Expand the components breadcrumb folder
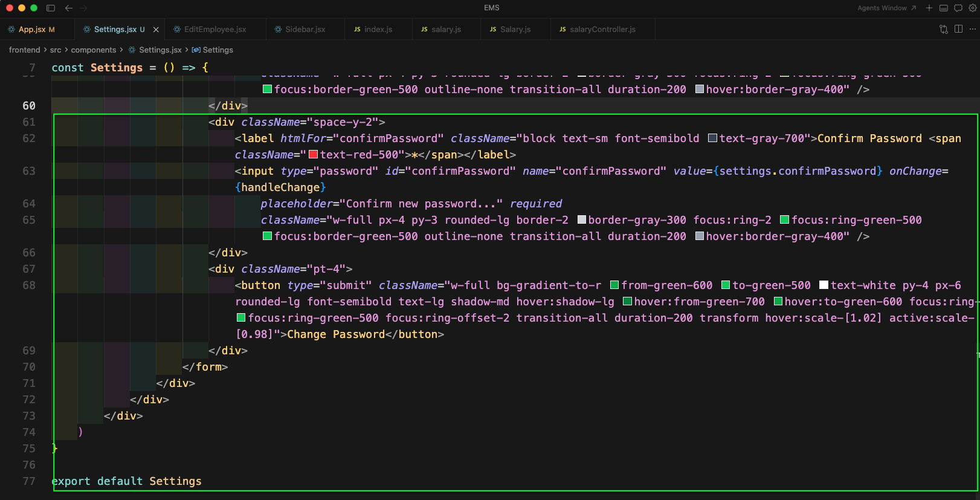980x500 pixels. 93,50
